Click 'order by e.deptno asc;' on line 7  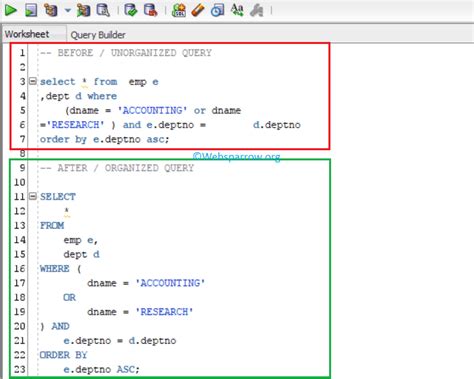click(105, 139)
